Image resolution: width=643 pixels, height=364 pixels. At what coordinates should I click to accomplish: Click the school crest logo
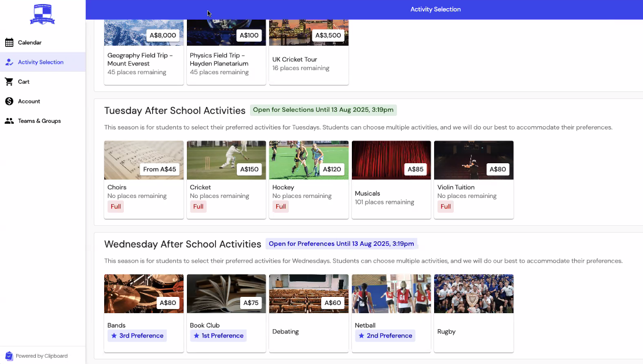[42, 14]
